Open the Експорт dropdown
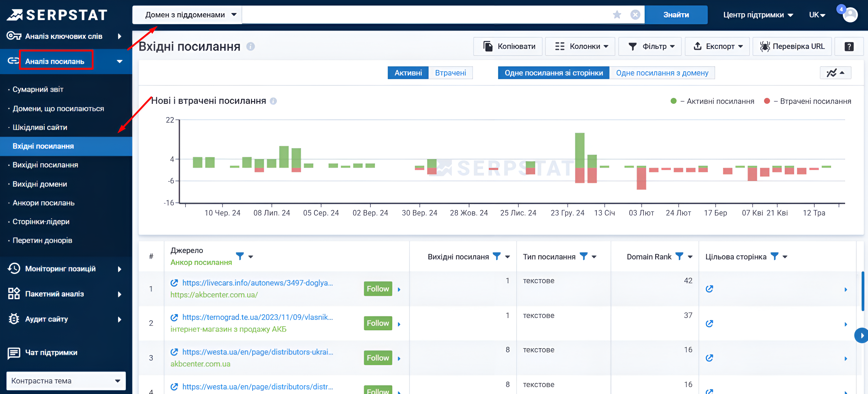Screen dimensions: 868x394 click(x=717, y=46)
